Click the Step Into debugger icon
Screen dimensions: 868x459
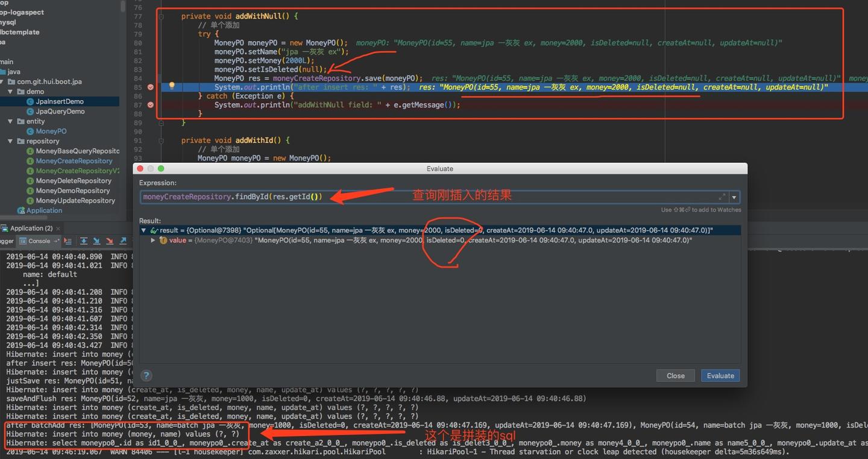tap(96, 241)
